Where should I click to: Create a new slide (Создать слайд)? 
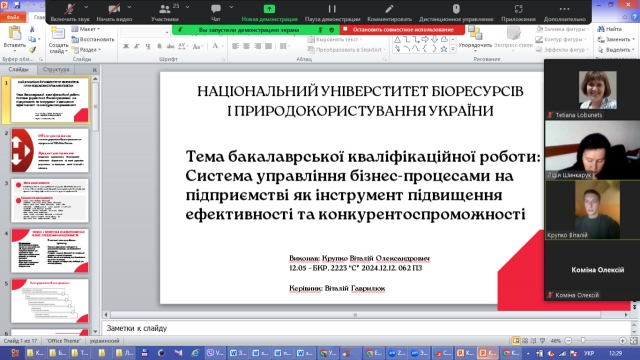[x=58, y=40]
